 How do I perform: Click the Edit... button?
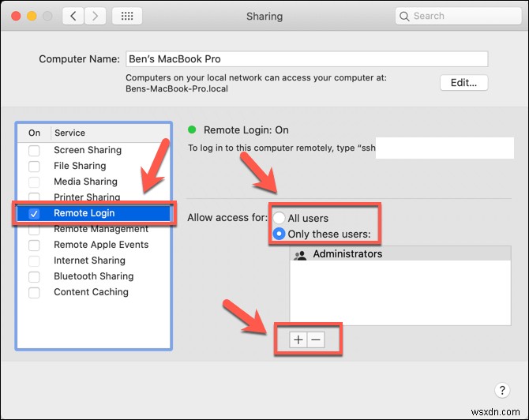point(464,83)
